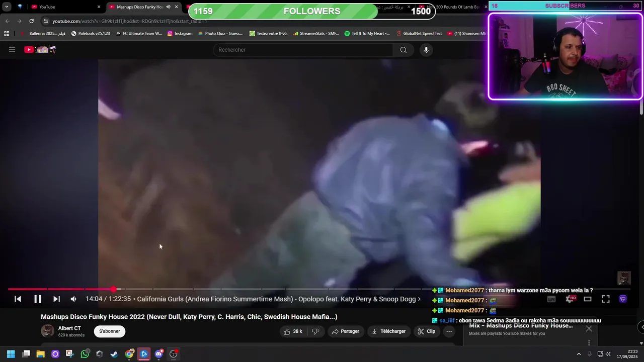Enter fullscreen mode
The height and width of the screenshot is (362, 644).
pos(606,299)
